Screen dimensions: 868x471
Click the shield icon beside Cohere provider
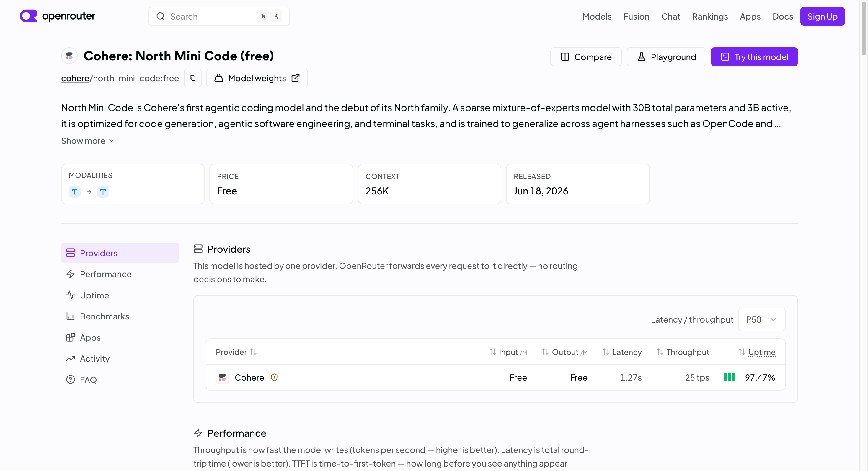[x=274, y=378]
